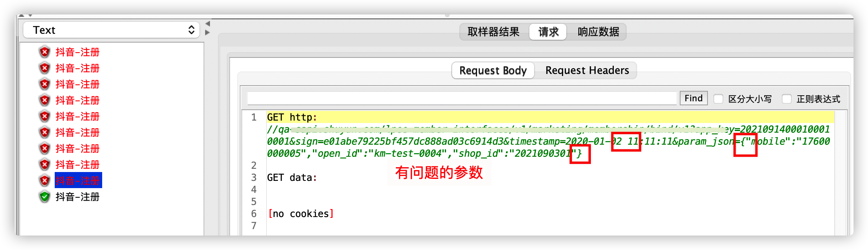This screenshot has width=868, height=250.
Task: Click the fifth red failed shield icon
Action: point(45,116)
